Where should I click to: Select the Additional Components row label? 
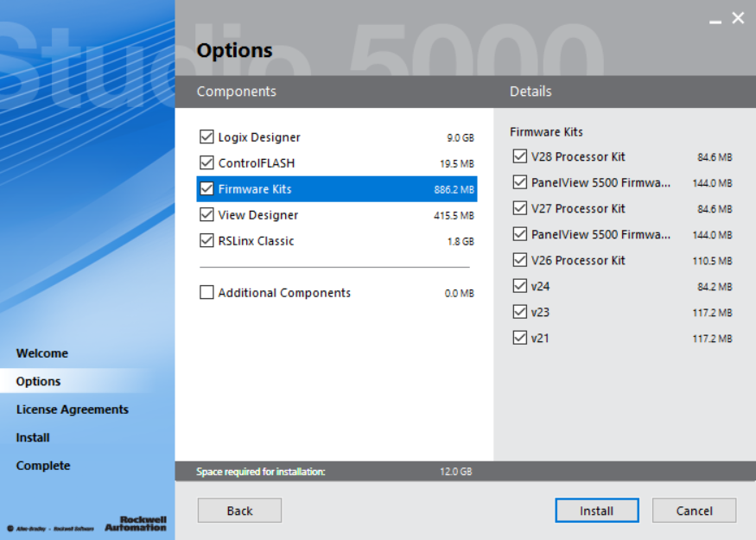284,293
